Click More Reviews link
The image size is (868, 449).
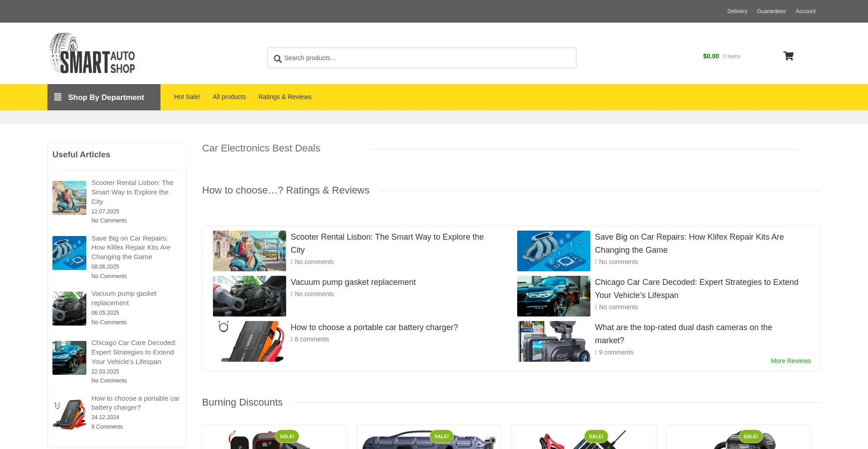coord(791,361)
